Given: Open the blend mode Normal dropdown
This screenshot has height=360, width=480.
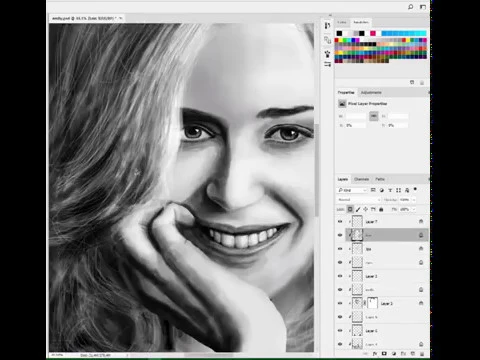Looking at the screenshot, I should click(x=359, y=200).
